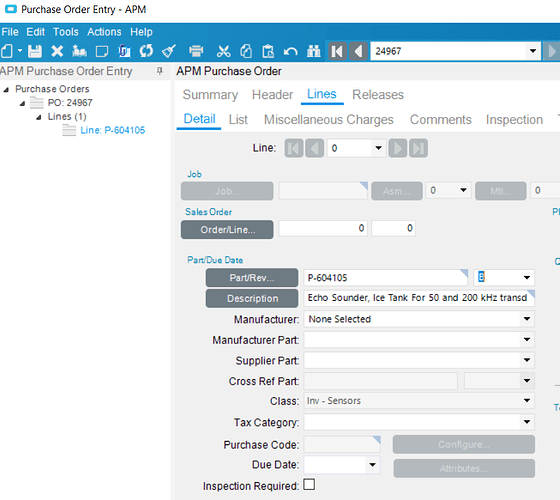The width and height of the screenshot is (560, 500).
Task: Click the Cut scissors icon
Action: coord(224,51)
